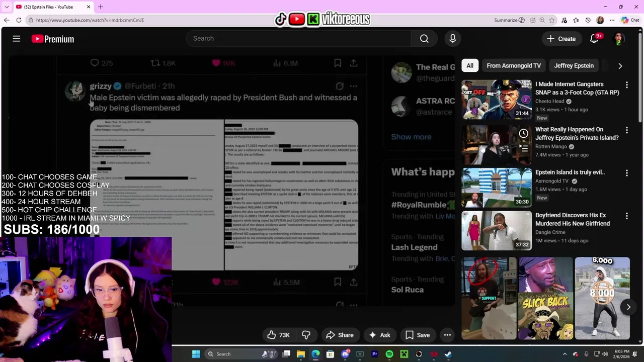The width and height of the screenshot is (644, 362).
Task: Go back in the browser
Action: tap(7, 20)
